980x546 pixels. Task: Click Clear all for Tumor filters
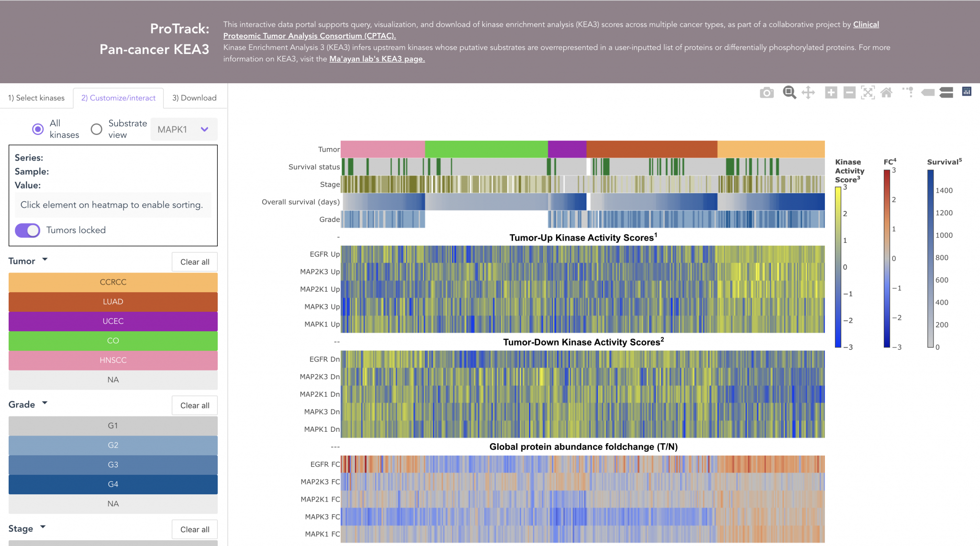(195, 262)
